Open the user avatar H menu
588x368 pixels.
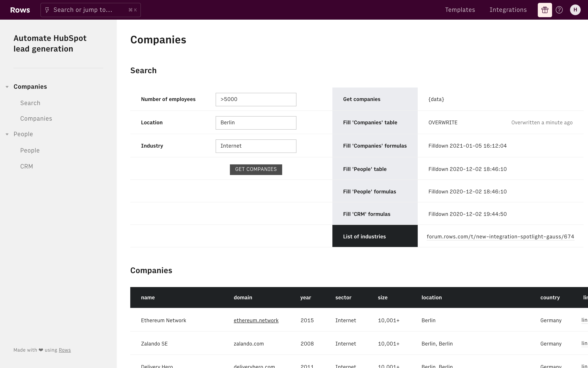(575, 10)
